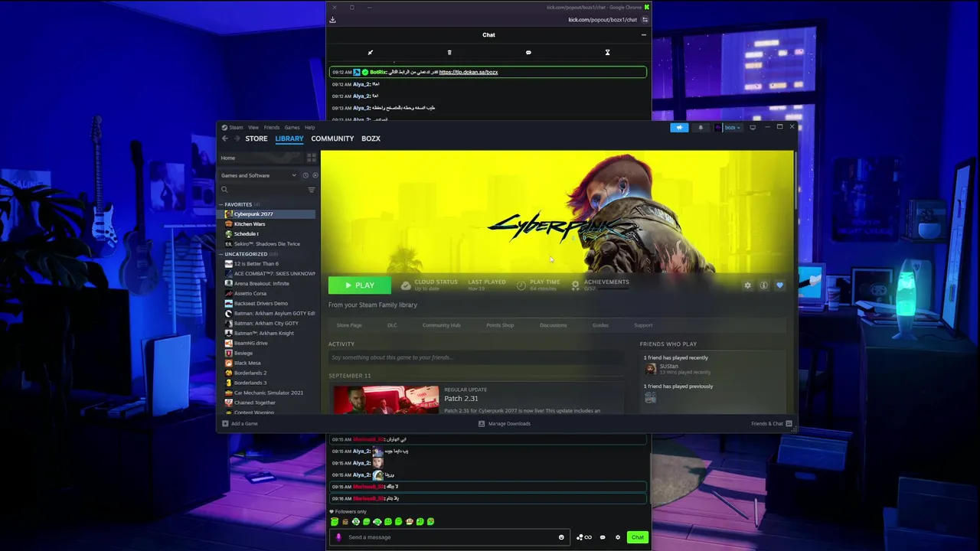
Task: Click the green Chat send button
Action: click(x=637, y=537)
